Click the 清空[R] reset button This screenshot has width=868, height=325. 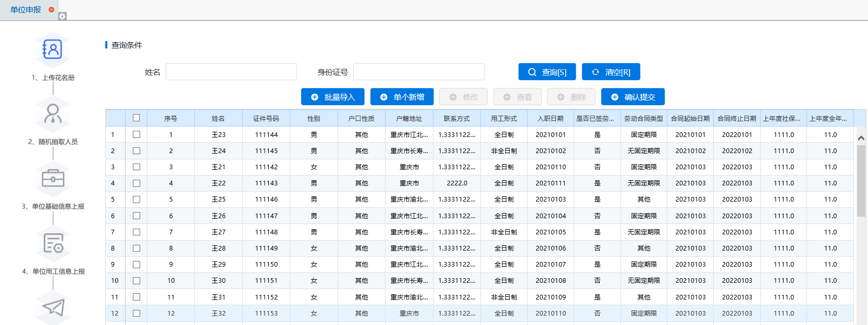click(611, 72)
